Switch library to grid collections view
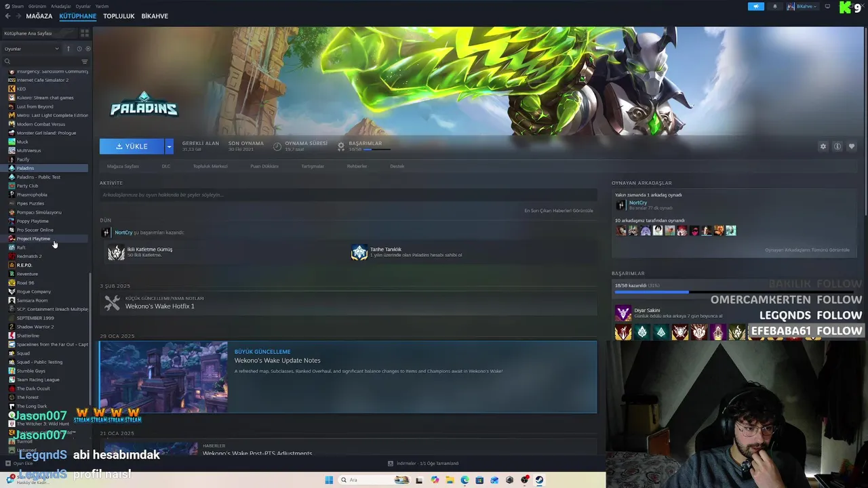868x488 pixels. pyautogui.click(x=85, y=33)
